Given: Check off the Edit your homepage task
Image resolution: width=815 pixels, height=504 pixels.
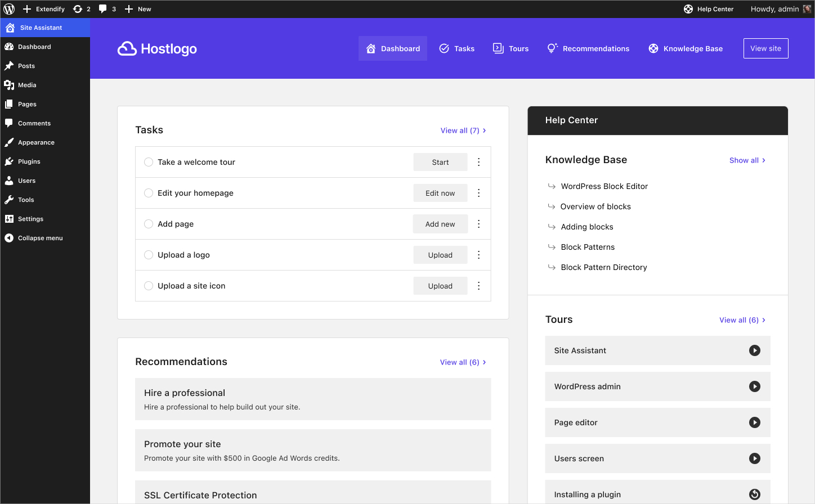Looking at the screenshot, I should pos(149,193).
